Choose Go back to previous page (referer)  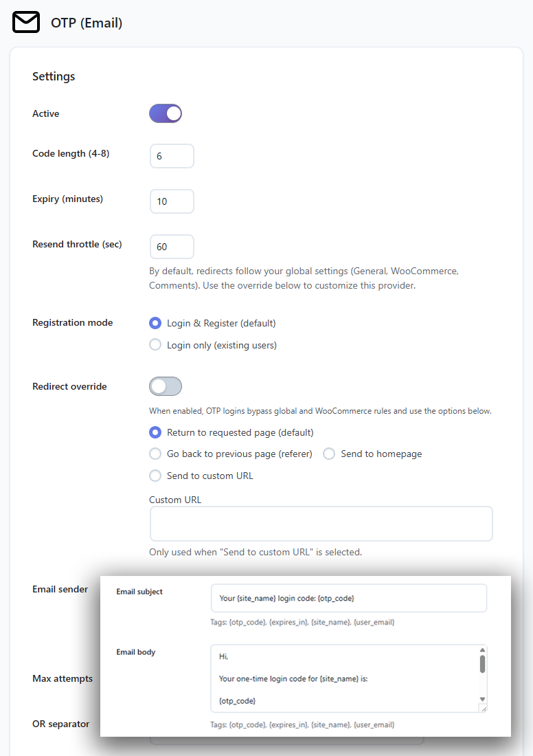point(155,454)
